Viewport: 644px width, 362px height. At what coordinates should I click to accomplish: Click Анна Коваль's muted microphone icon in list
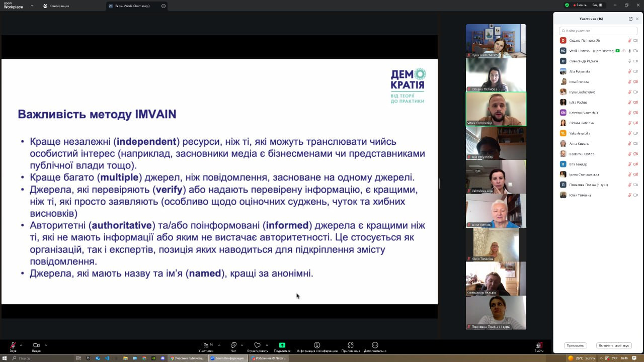629,143
